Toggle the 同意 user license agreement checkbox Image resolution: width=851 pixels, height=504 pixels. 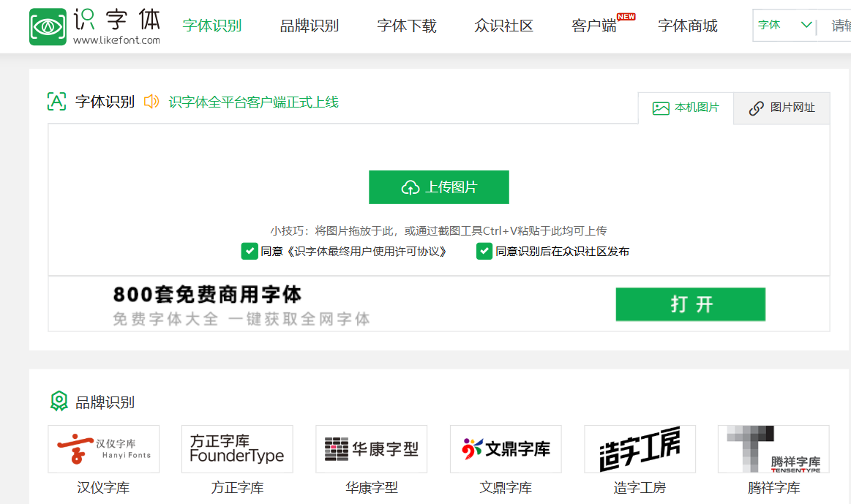(249, 252)
